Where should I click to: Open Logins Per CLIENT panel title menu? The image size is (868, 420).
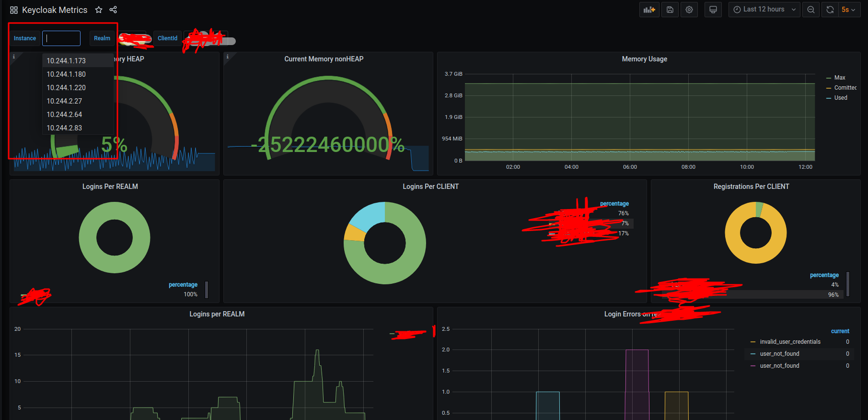431,187
